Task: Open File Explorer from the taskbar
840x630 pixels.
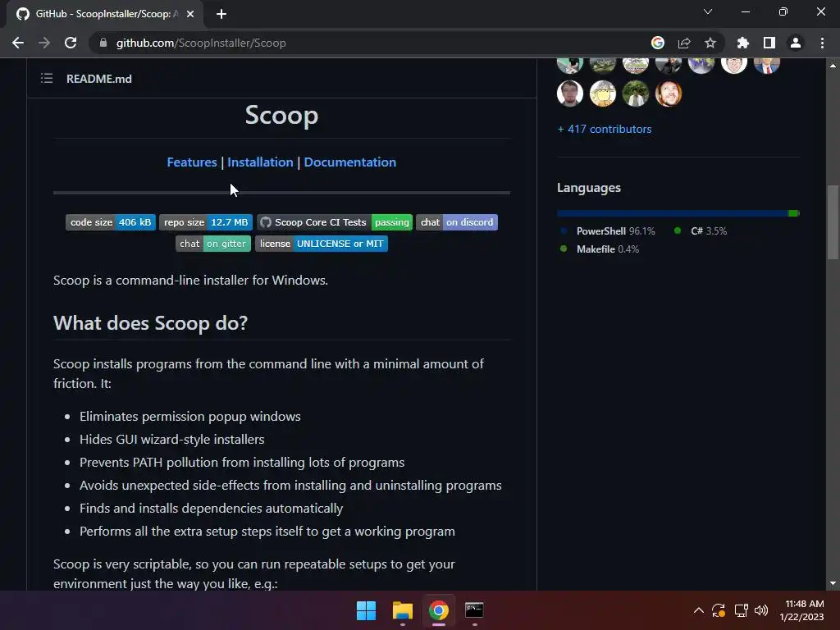Action: tap(402, 610)
